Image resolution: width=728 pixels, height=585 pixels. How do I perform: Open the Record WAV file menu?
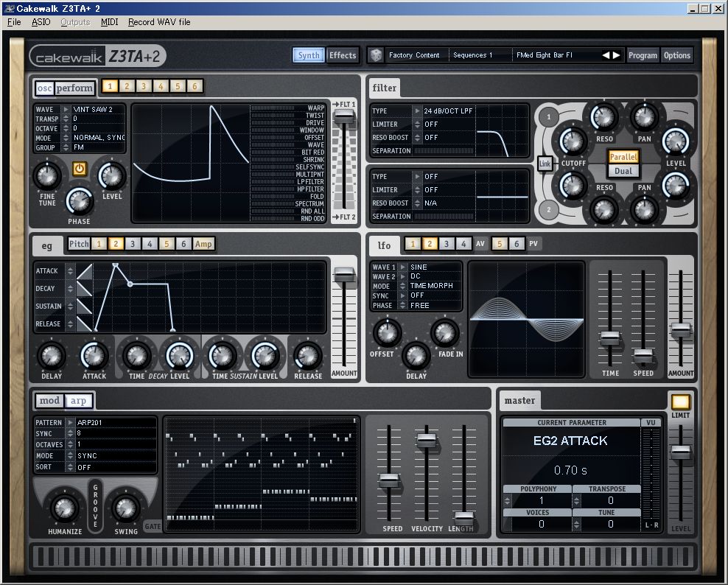coord(159,22)
